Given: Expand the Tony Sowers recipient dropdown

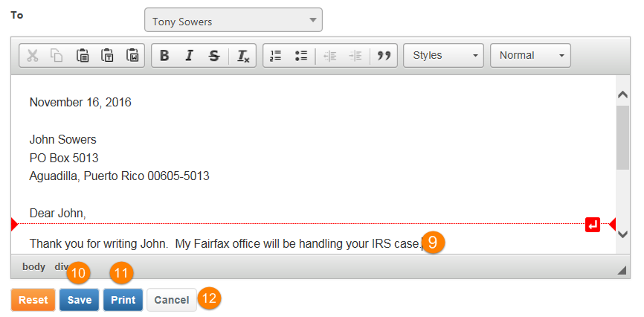Looking at the screenshot, I should point(234,20).
